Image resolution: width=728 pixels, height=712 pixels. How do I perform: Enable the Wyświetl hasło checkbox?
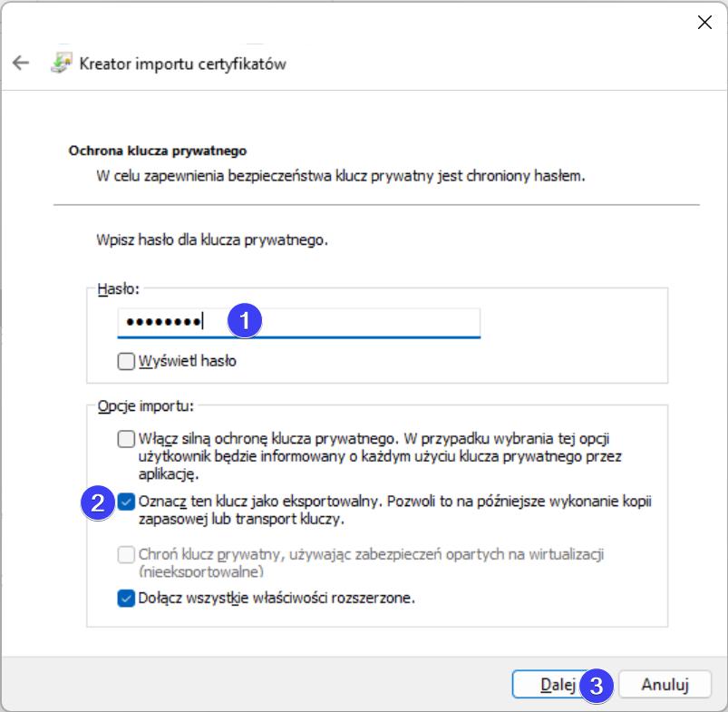pyautogui.click(x=127, y=361)
